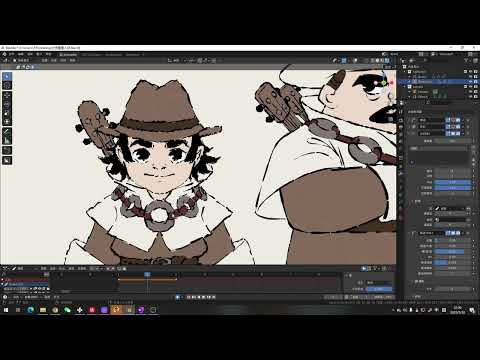Activate the combined Transform tool

pos(7,122)
